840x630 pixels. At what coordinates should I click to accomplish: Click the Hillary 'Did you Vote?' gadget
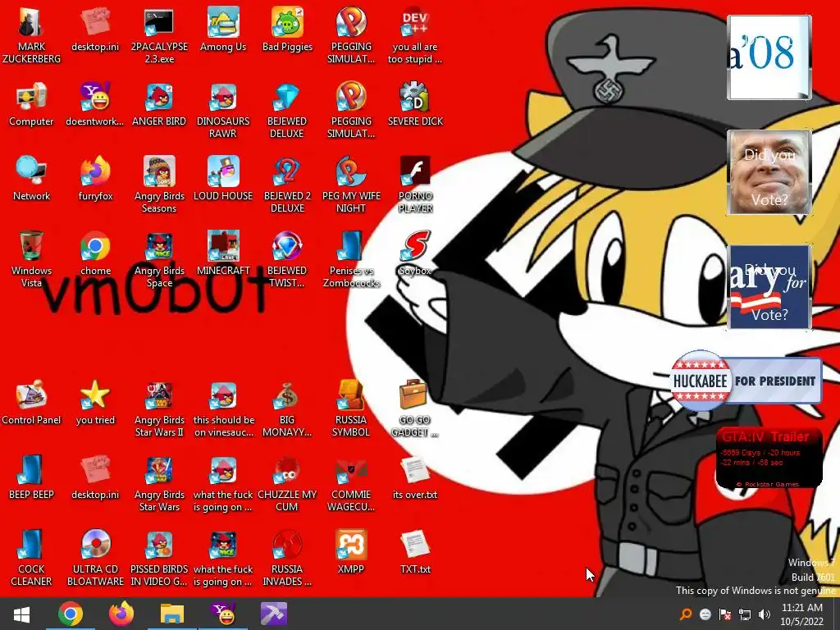coord(769,287)
